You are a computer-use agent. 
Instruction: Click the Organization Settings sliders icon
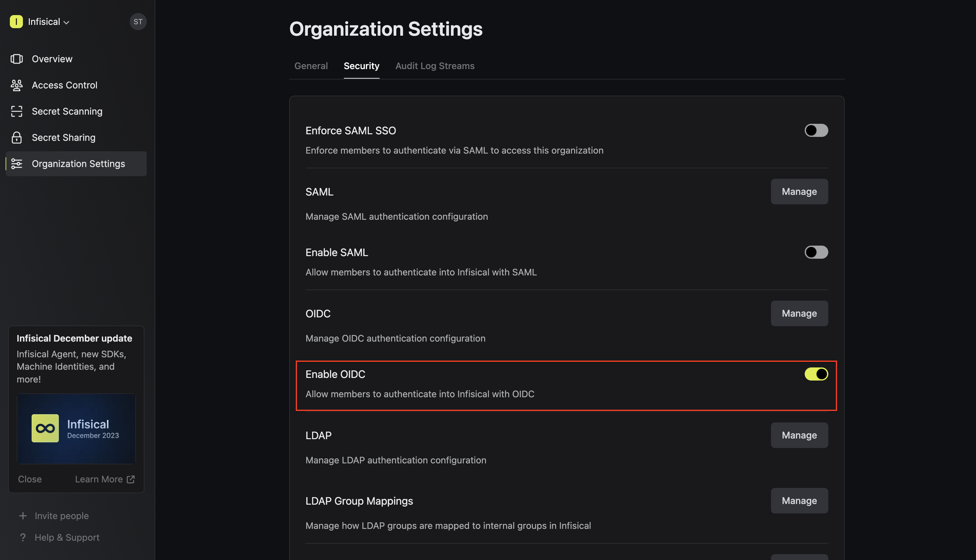(16, 163)
